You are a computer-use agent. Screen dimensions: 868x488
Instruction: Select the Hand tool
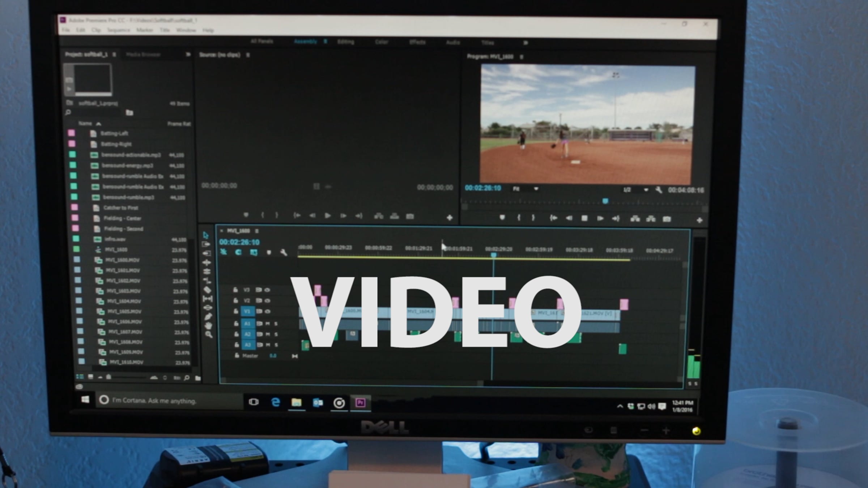[x=208, y=326]
